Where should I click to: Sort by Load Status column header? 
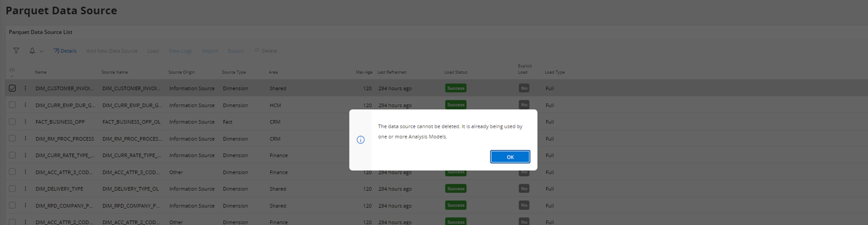pos(456,72)
